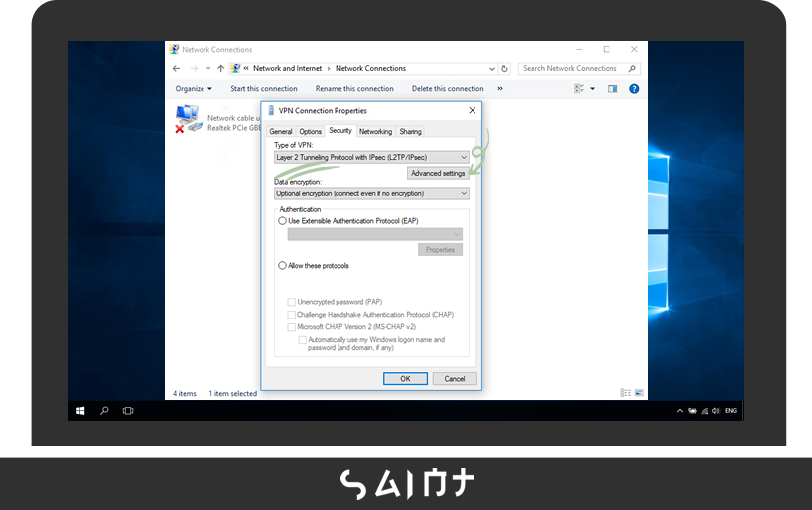Expand the Type of VPN dropdown

(371, 157)
